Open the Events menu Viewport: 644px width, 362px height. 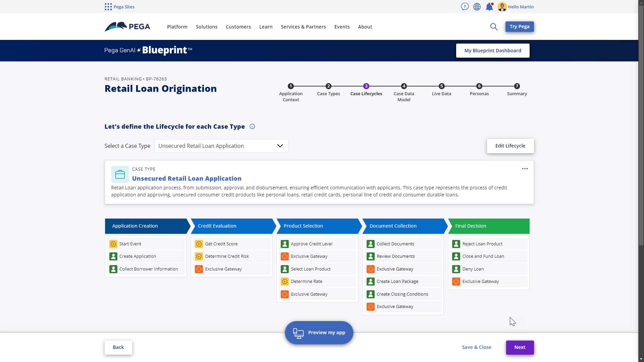[x=342, y=27]
